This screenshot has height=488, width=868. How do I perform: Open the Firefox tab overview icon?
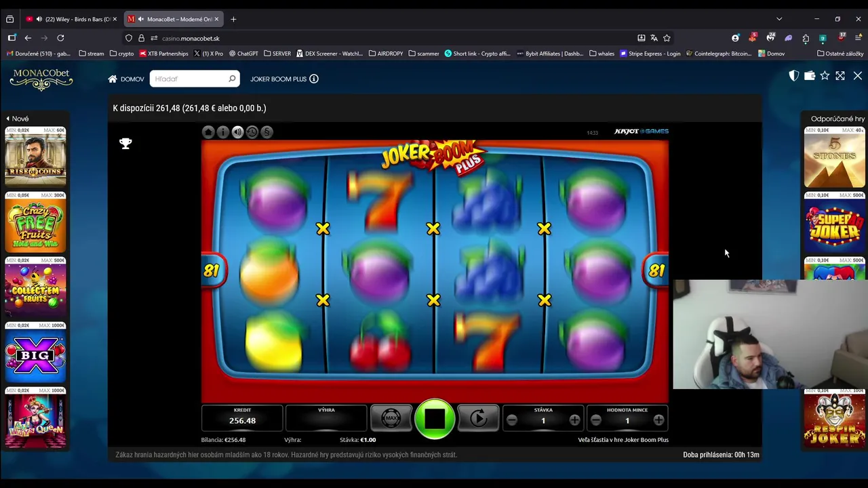tap(9, 19)
